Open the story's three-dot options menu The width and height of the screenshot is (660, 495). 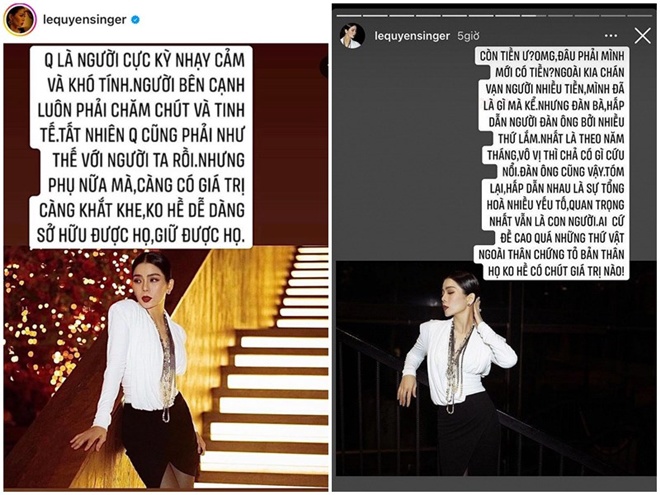point(611,36)
